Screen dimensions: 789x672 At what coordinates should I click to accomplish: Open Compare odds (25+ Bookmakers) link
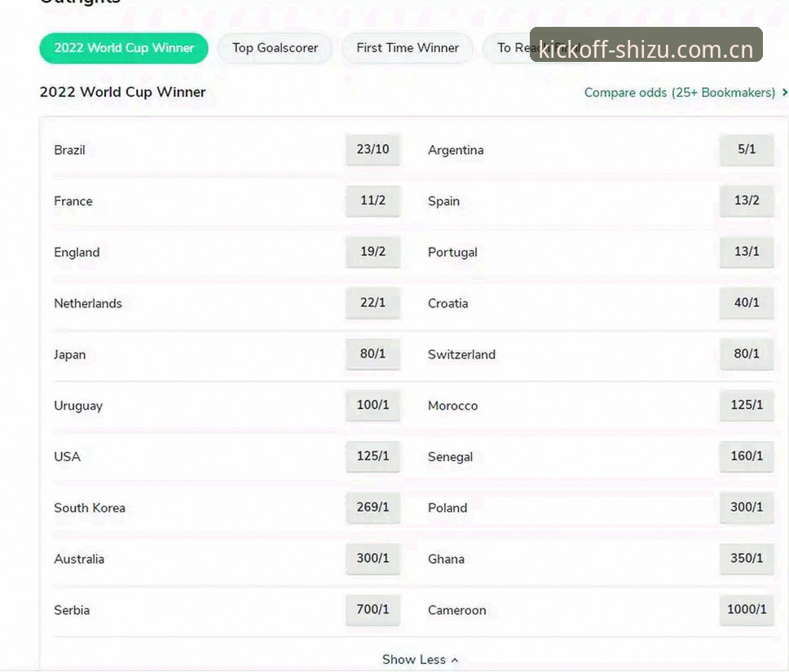pos(679,93)
